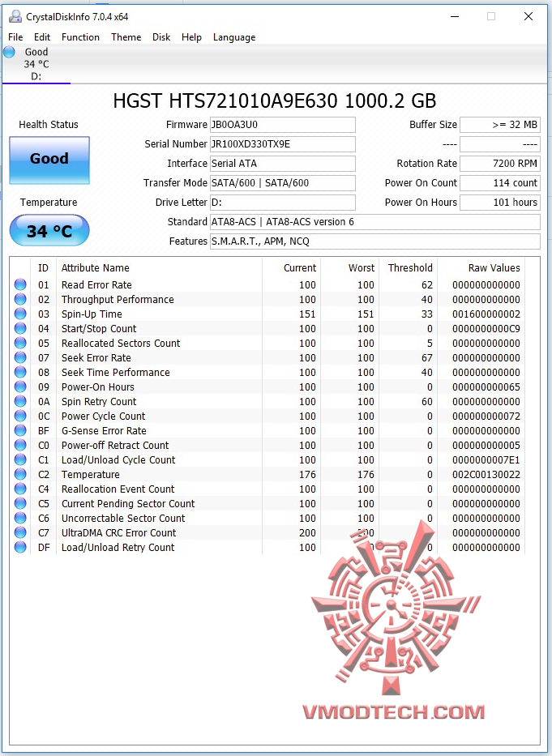Click the status icon for Power-off Retract Count
Viewport: 552px width, 756px height.
20,445
